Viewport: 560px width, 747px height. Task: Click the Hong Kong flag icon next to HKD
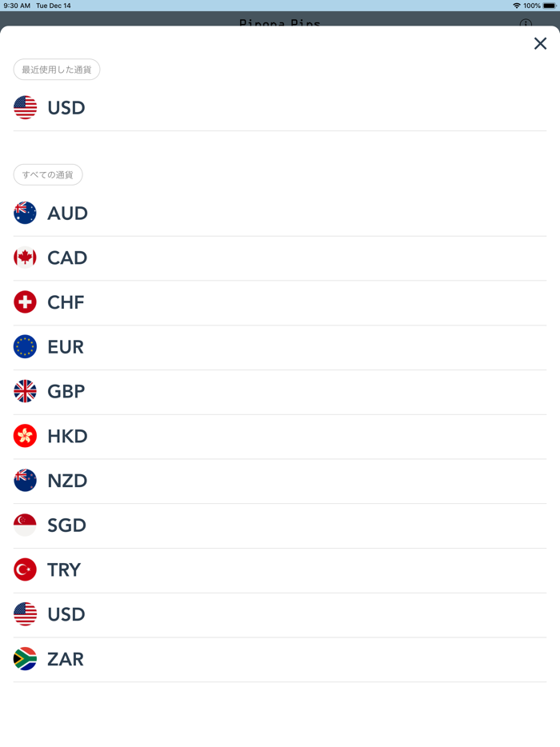pyautogui.click(x=25, y=437)
